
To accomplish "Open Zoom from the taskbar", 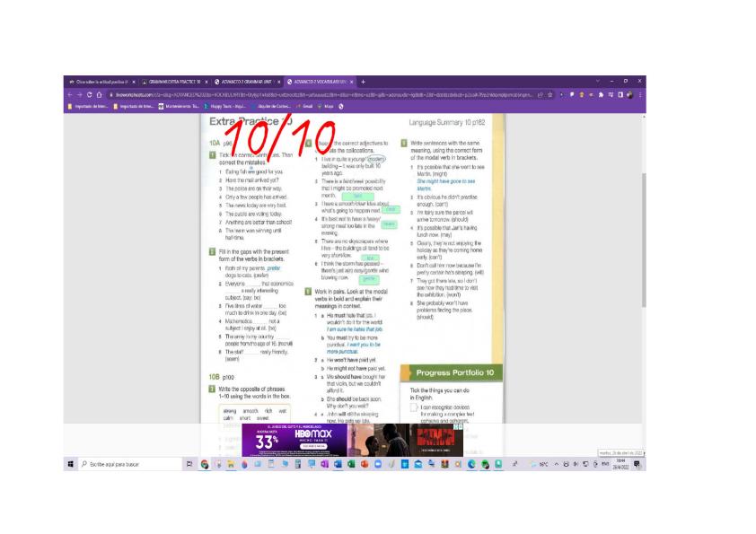I will click(x=377, y=464).
